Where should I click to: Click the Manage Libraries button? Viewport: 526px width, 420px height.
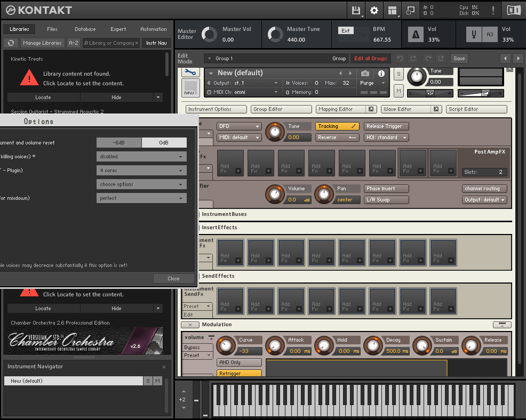[x=42, y=43]
